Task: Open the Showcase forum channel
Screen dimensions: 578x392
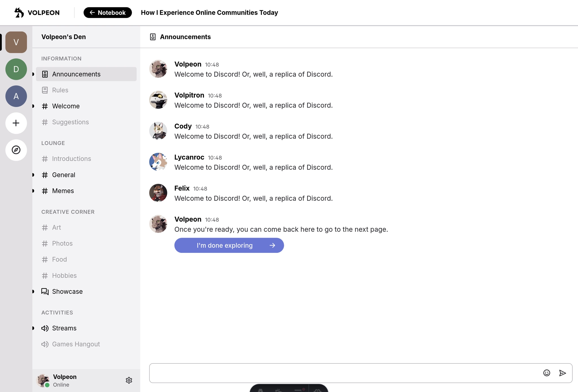Action: pos(67,292)
